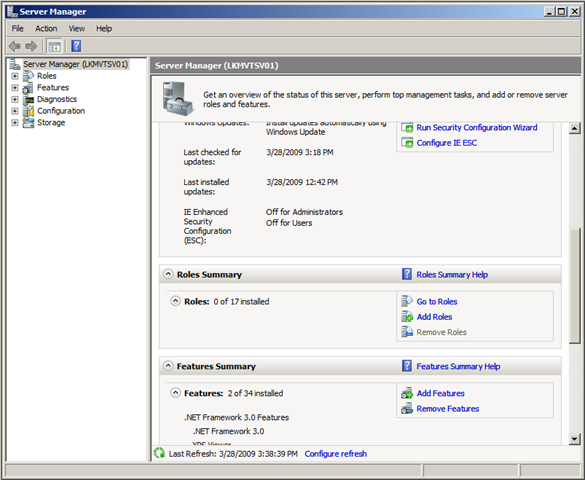Viewport: 585px width, 480px height.
Task: Click the green refresh icon by Last Refresh
Action: pyautogui.click(x=159, y=453)
